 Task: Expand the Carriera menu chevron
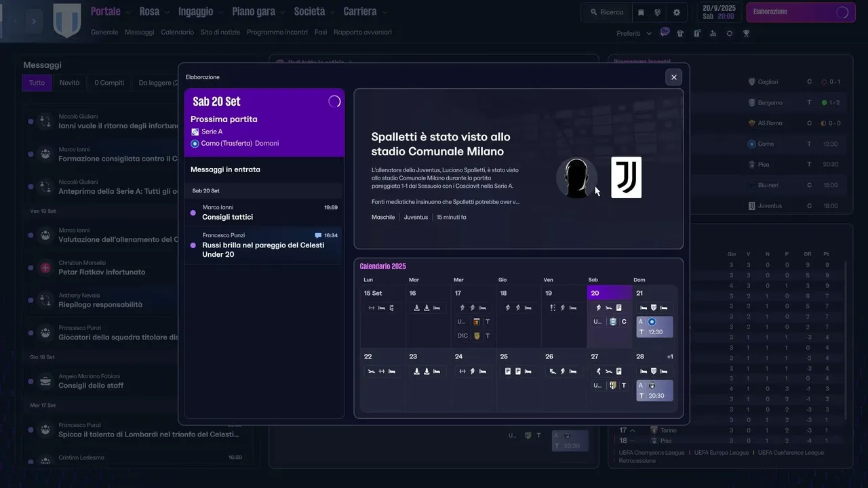click(384, 12)
